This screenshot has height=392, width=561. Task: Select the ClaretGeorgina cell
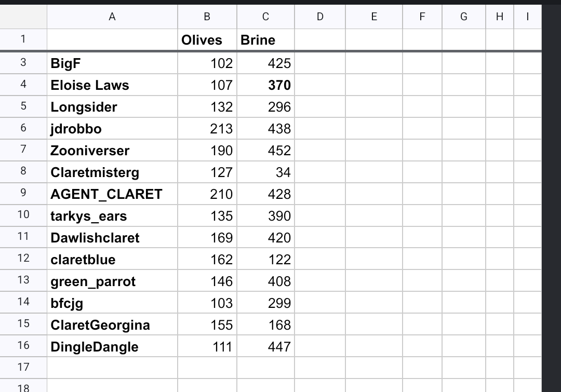[112, 325]
